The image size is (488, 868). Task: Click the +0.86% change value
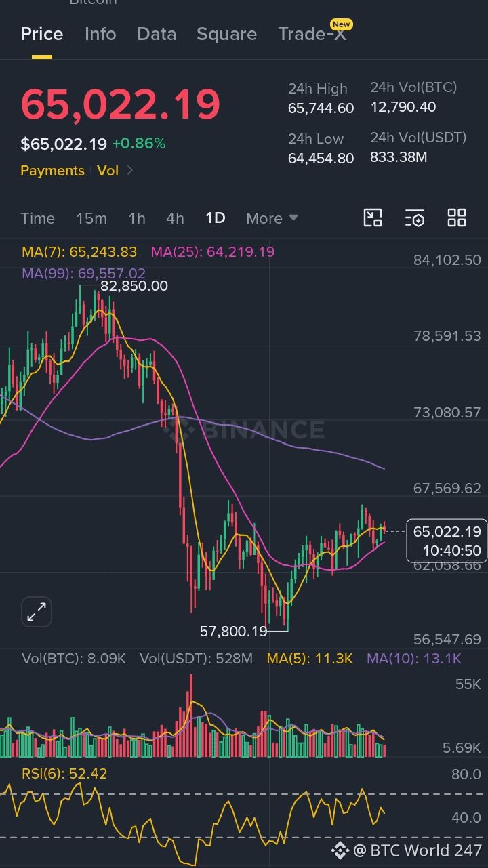click(x=139, y=144)
